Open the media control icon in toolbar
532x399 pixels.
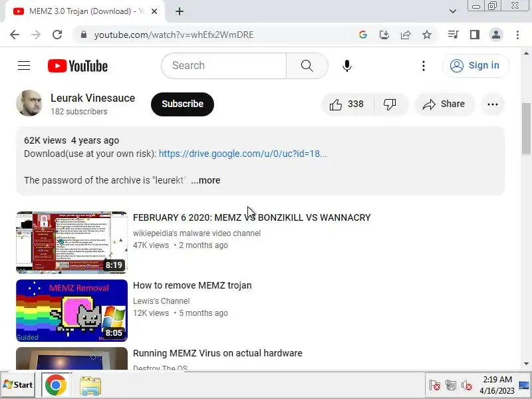[x=454, y=35]
